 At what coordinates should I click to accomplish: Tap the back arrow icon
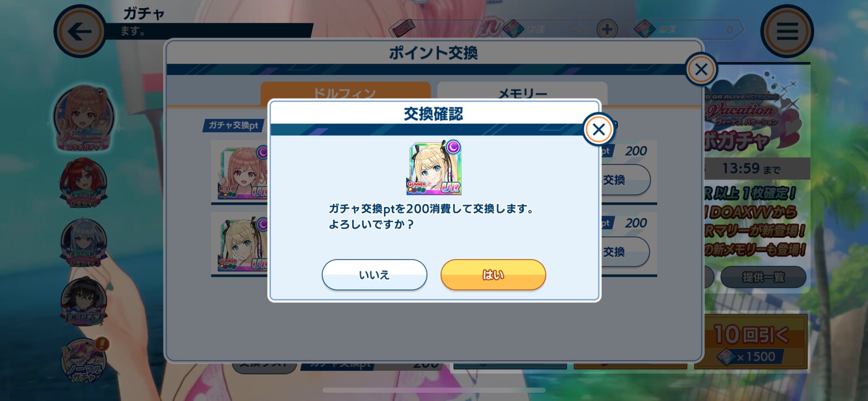pyautogui.click(x=80, y=31)
